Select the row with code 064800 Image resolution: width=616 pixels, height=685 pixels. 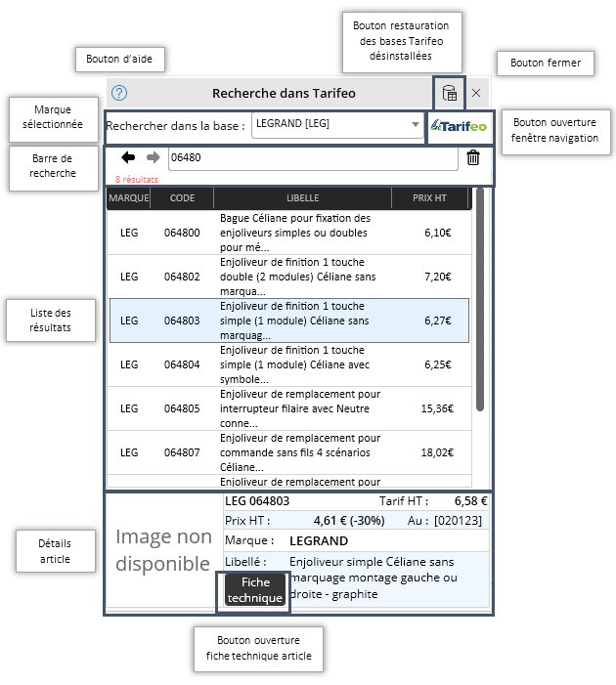[x=289, y=233]
